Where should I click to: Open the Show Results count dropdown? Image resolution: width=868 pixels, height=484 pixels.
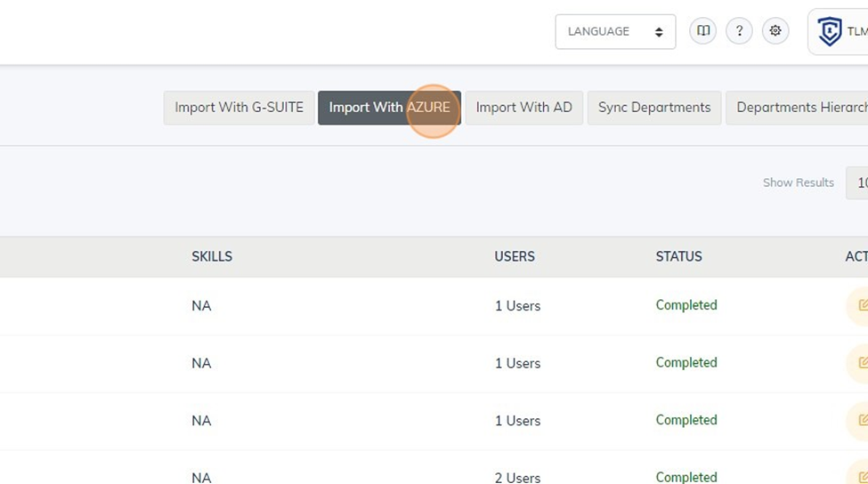[x=857, y=182]
